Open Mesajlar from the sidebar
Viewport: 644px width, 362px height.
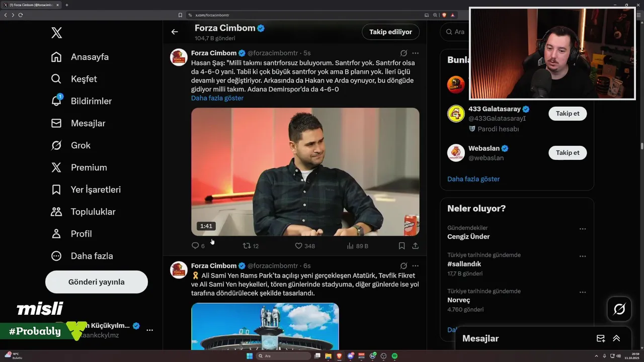pos(78,123)
